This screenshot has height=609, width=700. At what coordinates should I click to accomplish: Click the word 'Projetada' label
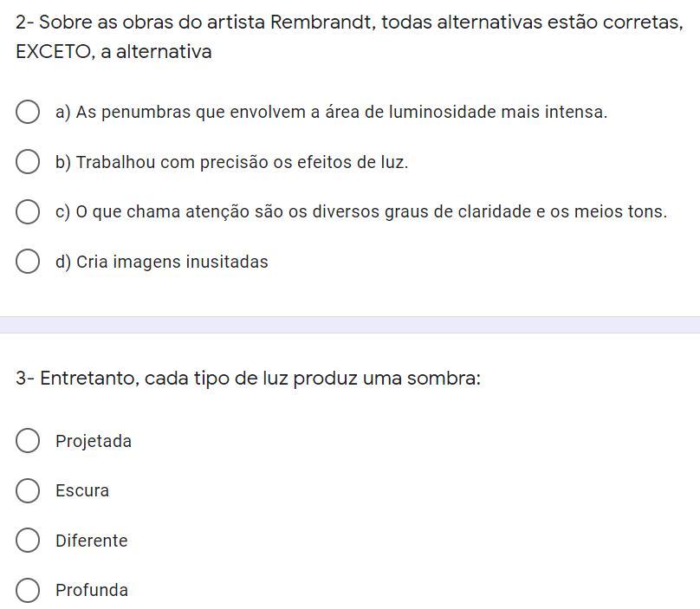(x=94, y=442)
